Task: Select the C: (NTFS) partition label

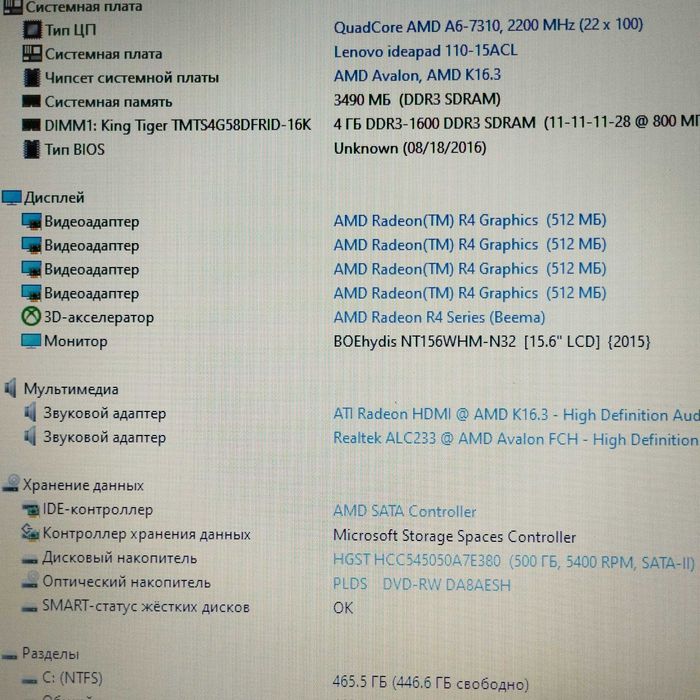Action: click(72, 679)
